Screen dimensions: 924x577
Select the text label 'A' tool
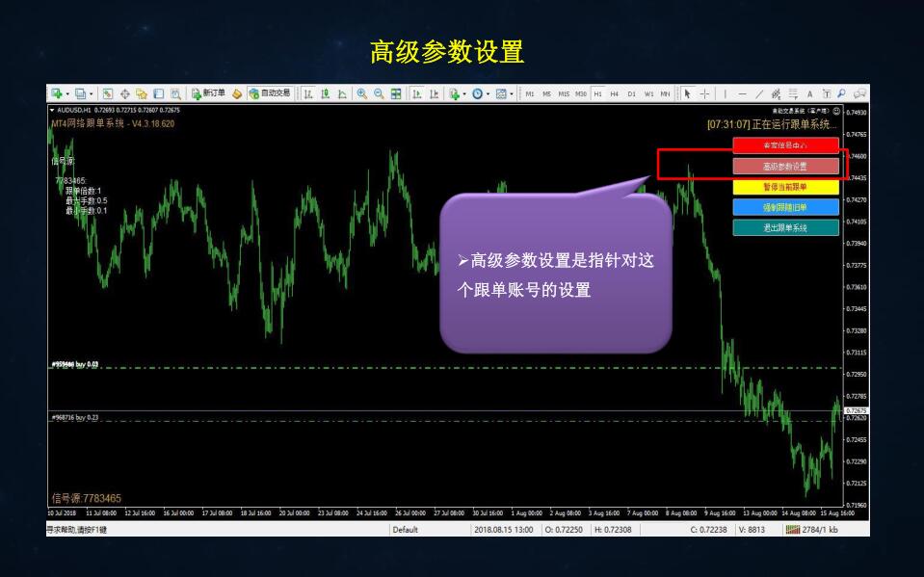point(810,93)
